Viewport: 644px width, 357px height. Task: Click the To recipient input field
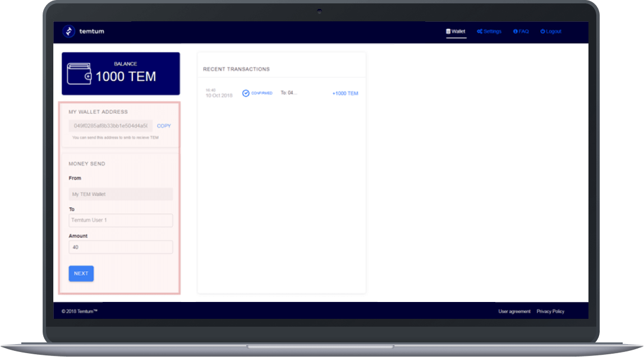120,220
